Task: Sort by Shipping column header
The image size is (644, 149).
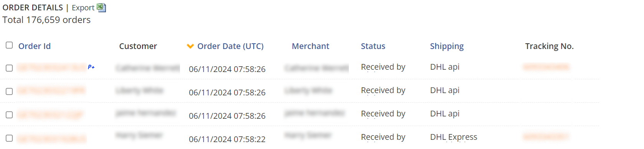Action: point(447,46)
